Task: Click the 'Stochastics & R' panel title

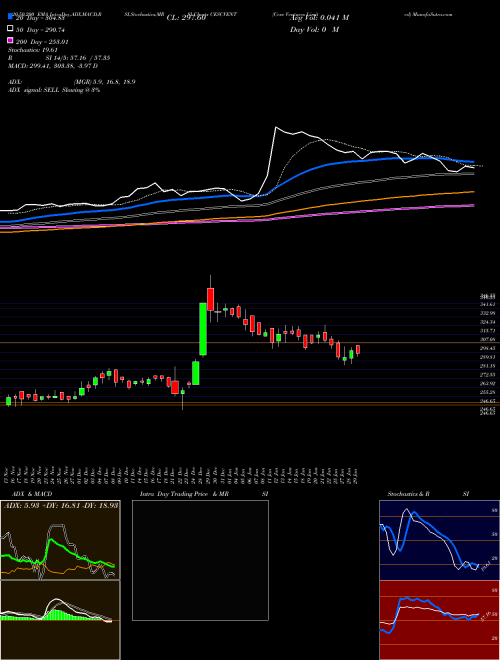Action: click(x=409, y=494)
